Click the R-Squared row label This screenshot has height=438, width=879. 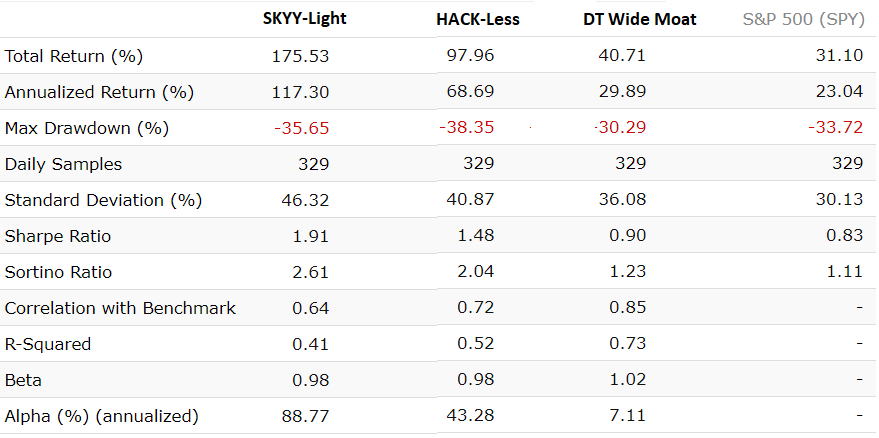pyautogui.click(x=48, y=344)
